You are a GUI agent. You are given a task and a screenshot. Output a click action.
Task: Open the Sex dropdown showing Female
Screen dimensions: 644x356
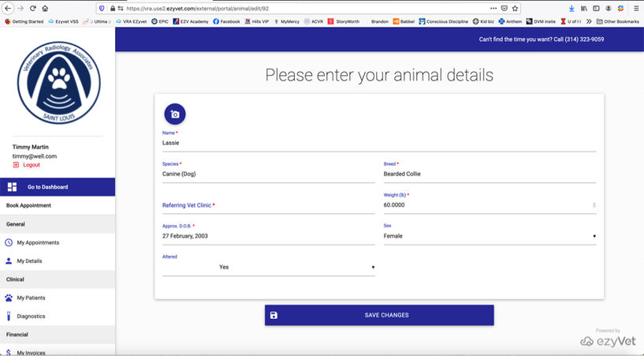coord(489,236)
